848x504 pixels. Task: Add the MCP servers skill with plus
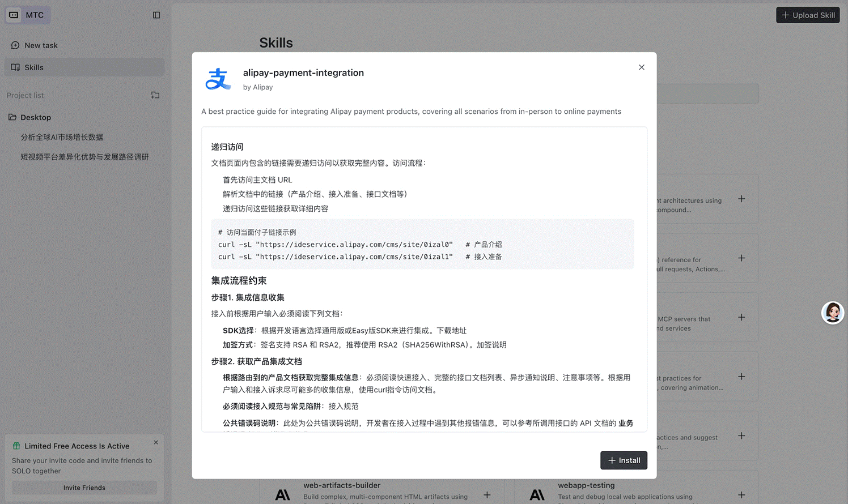741,317
